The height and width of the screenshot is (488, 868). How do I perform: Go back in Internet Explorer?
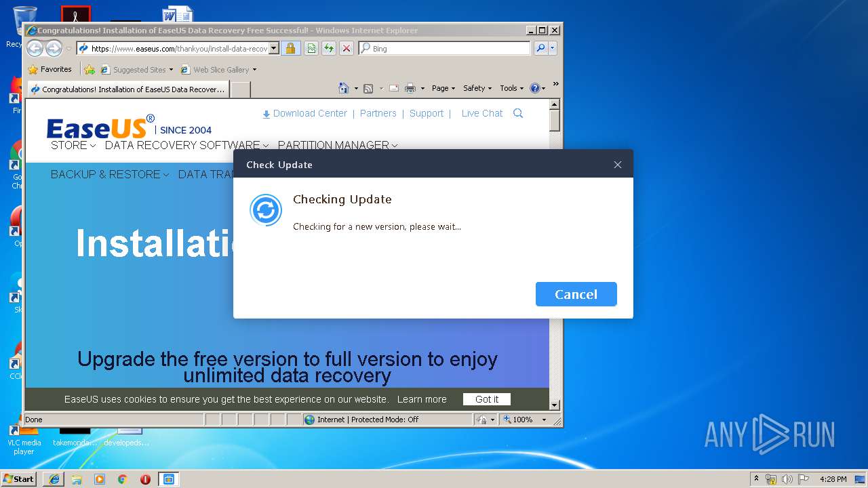click(35, 48)
